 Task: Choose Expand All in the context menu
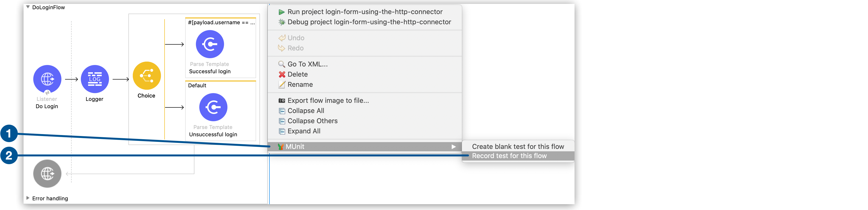303,131
